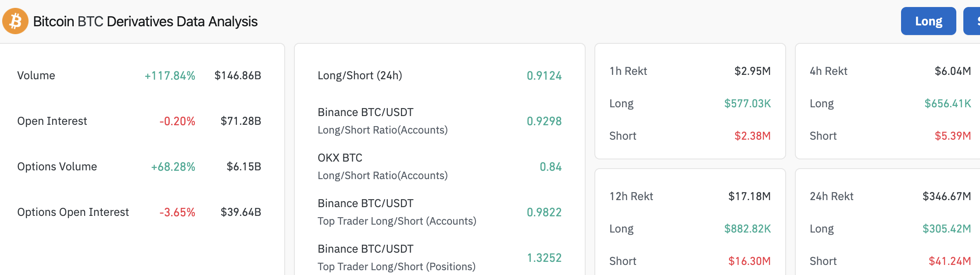
Task: Click the Options Volume +68.28% figure
Action: click(x=173, y=167)
